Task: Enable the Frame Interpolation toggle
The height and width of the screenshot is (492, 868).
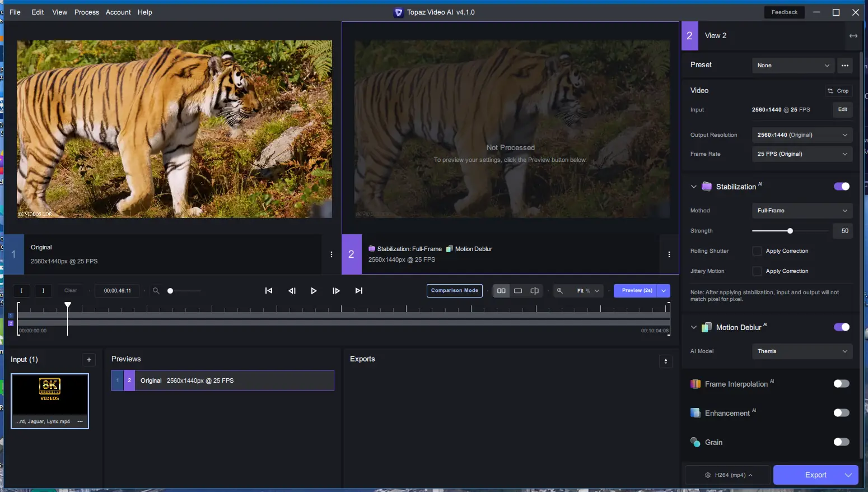Action: point(841,384)
